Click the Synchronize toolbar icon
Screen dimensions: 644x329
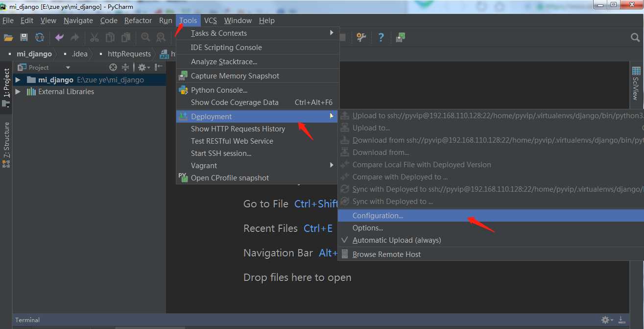tap(40, 37)
